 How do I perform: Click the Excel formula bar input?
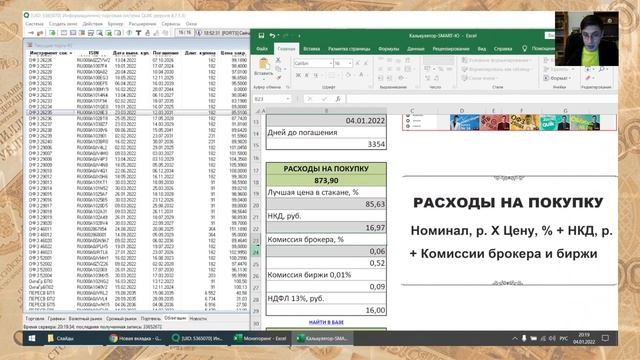(482, 99)
